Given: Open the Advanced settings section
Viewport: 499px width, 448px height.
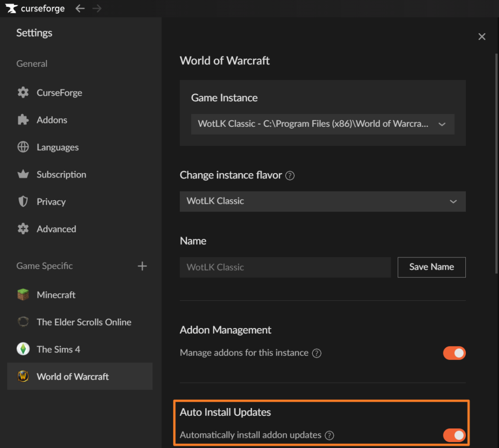Looking at the screenshot, I should tap(80, 229).
